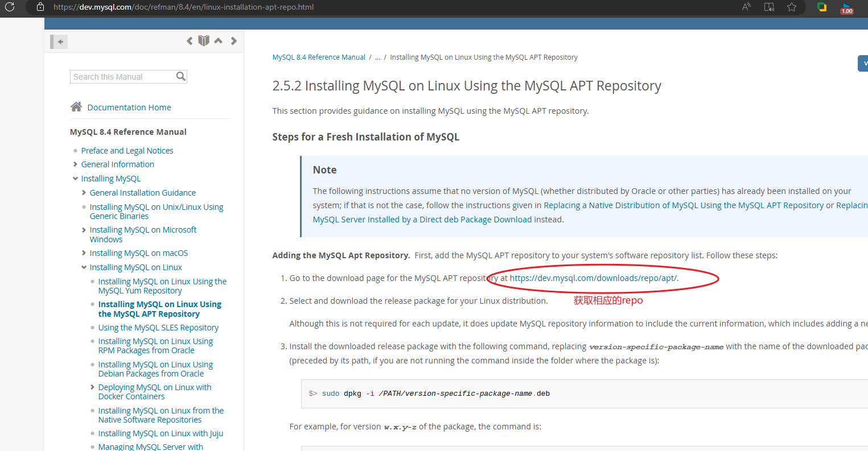Reload the page with the refresh icon
The height and width of the screenshot is (451, 868).
point(10,7)
